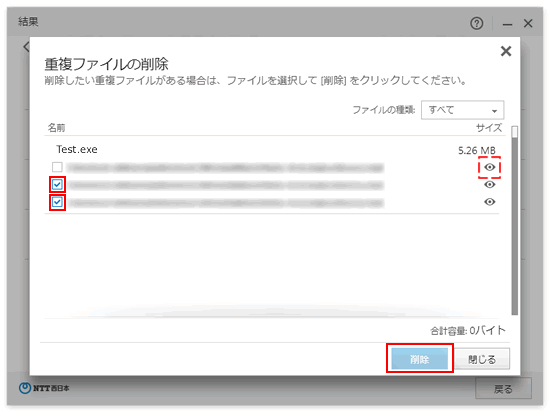Screen dimensions: 550x418
Task: Open the ファイルの種類 dropdown showing すべて
Action: pos(462,110)
